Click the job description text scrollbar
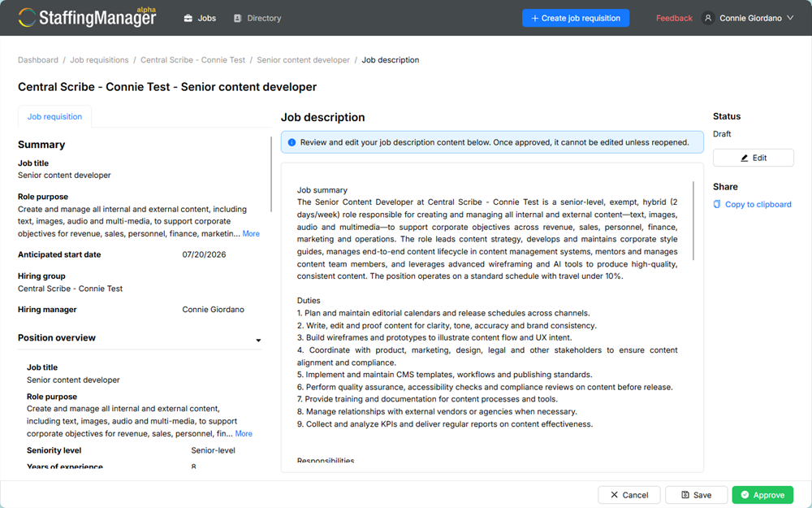This screenshot has height=508, width=812. click(x=693, y=221)
